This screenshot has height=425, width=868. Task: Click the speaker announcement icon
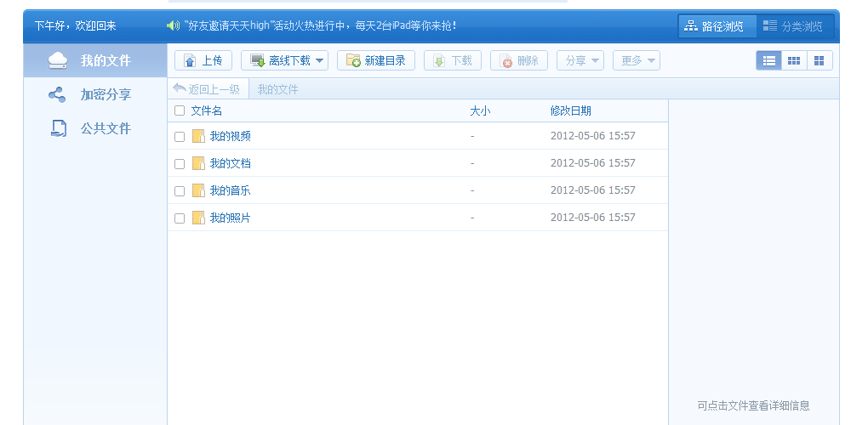pos(174,25)
